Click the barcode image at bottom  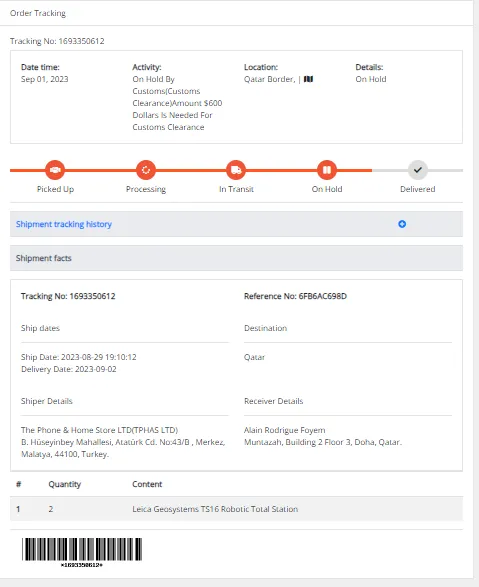pos(82,550)
